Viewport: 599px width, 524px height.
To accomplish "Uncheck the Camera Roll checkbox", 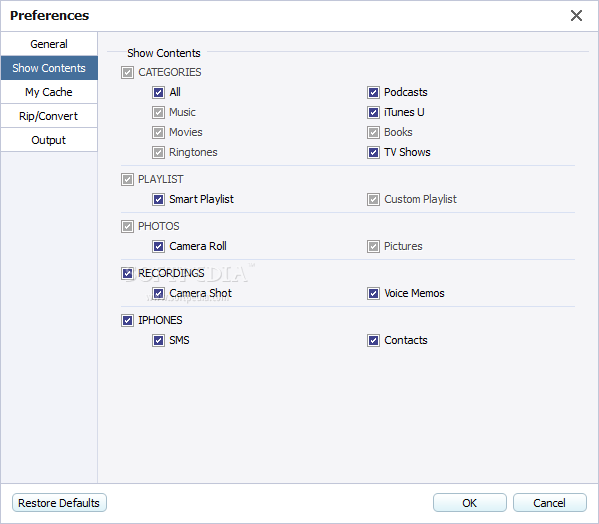I will click(x=158, y=246).
